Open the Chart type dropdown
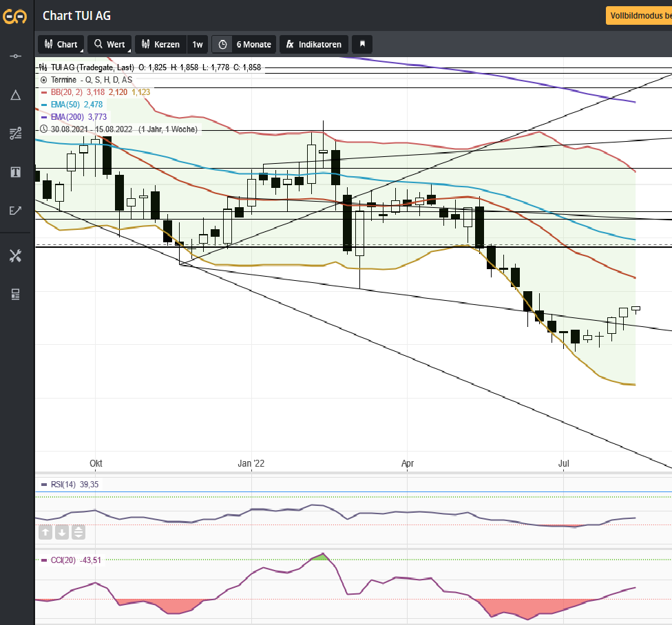The image size is (672, 625). 61,44
